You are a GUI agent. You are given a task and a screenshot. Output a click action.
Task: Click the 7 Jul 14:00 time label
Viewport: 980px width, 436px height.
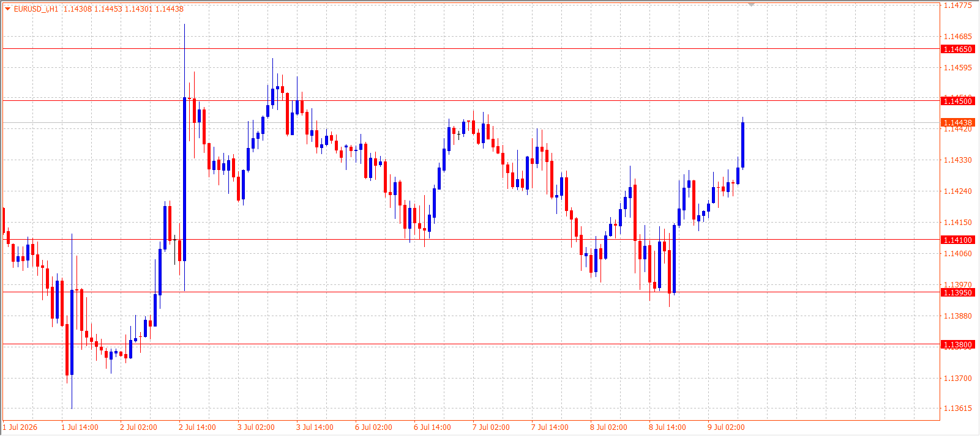click(550, 427)
